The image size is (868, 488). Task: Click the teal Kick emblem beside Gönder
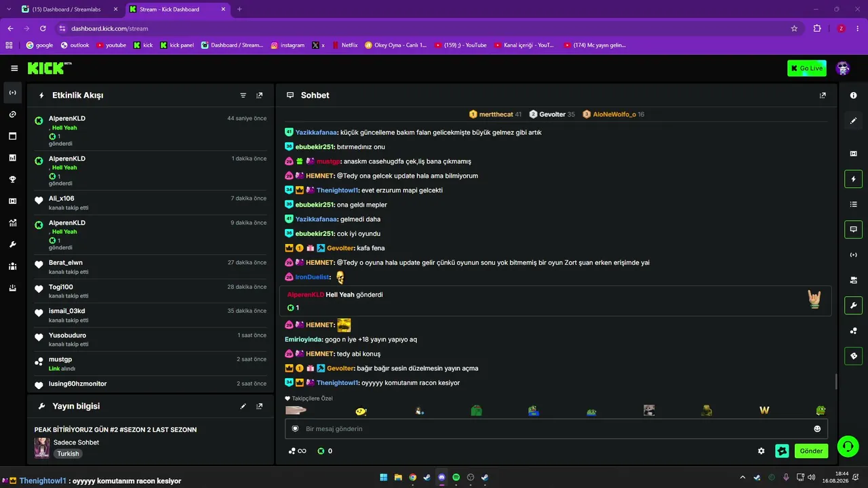pyautogui.click(x=782, y=451)
